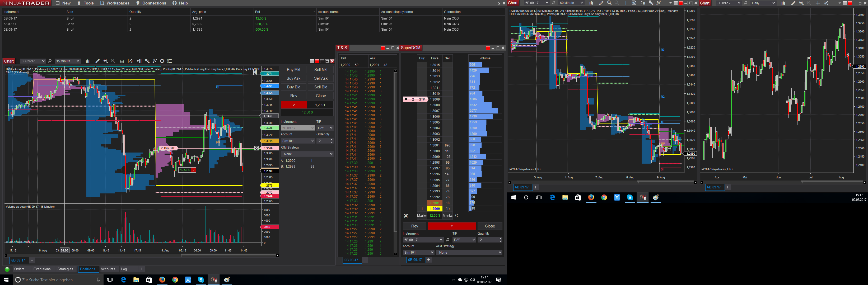The width and height of the screenshot is (868, 285).
Task: Open drawing tools pencil in 15 Minute chart
Action: pyautogui.click(x=97, y=61)
